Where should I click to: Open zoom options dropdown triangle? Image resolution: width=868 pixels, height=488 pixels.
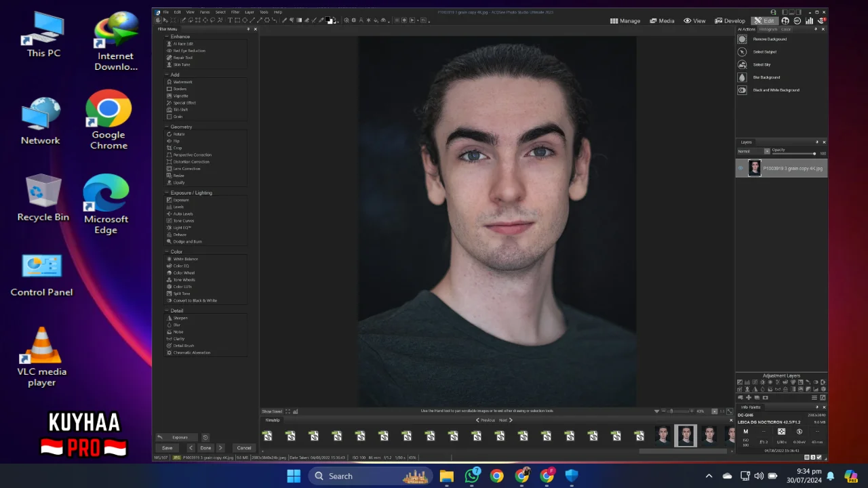point(656,411)
